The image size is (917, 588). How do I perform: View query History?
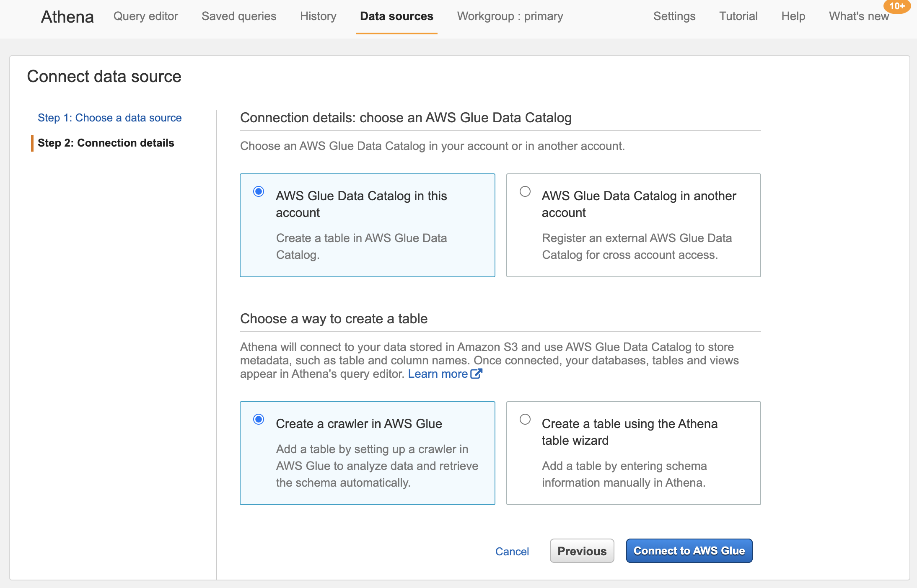pyautogui.click(x=318, y=16)
